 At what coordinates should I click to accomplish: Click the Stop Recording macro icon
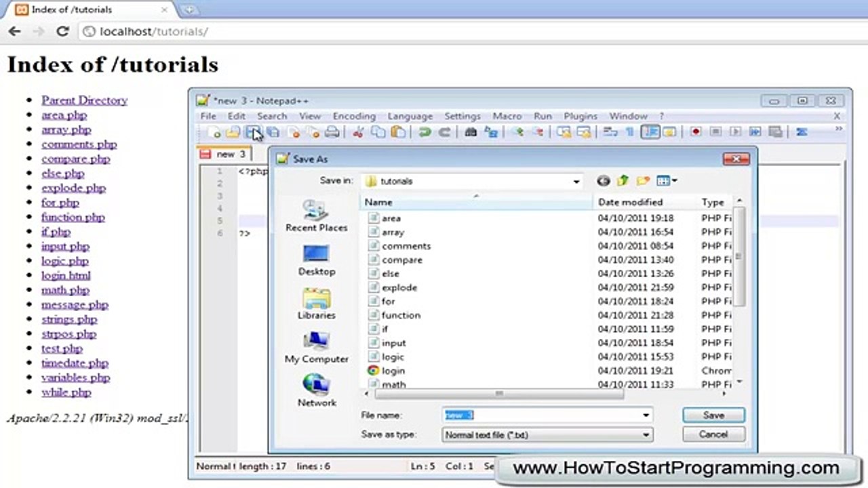(715, 132)
